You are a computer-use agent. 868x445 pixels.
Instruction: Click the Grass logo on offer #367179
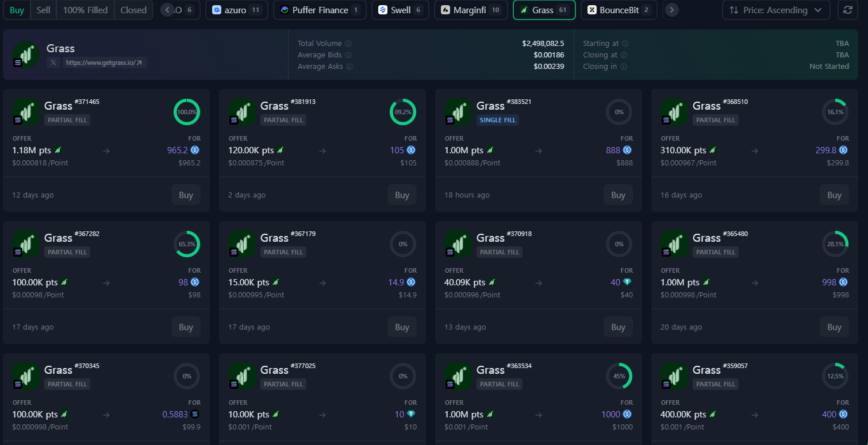pos(241,244)
